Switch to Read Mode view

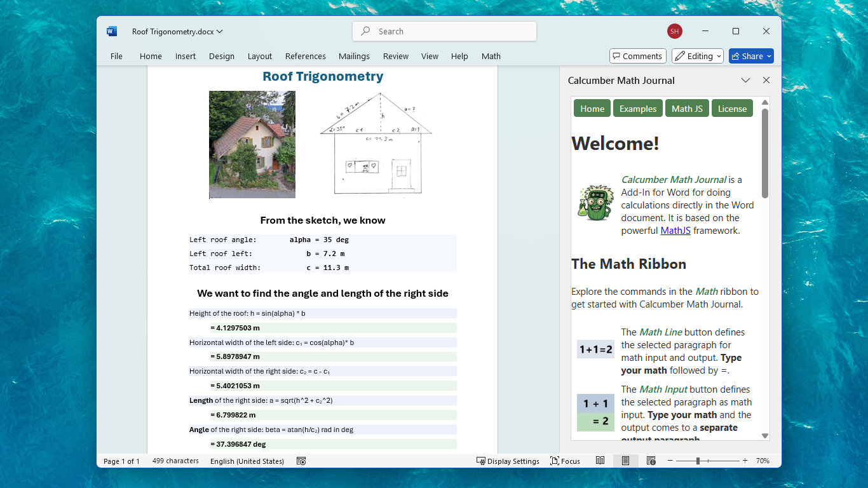pos(600,461)
